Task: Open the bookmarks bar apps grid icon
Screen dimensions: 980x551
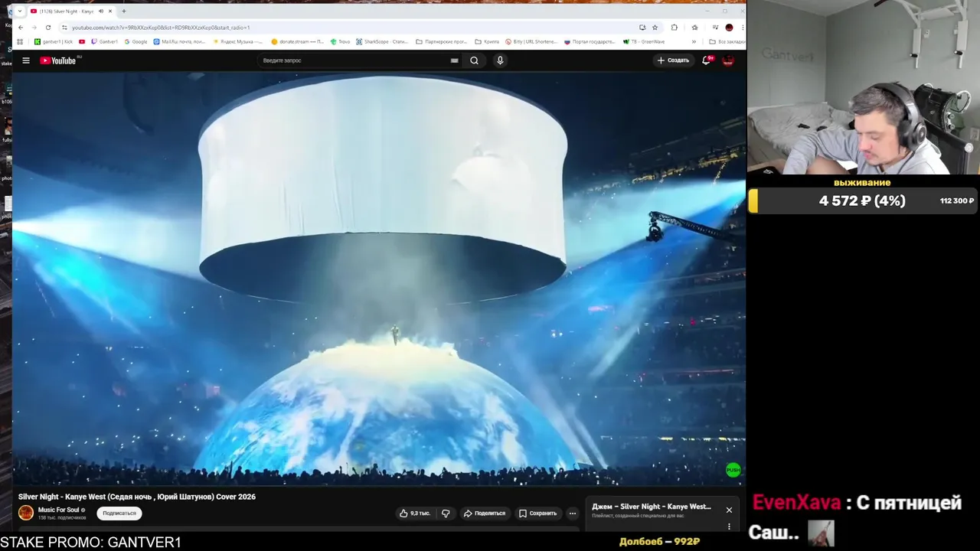Action: 20,41
